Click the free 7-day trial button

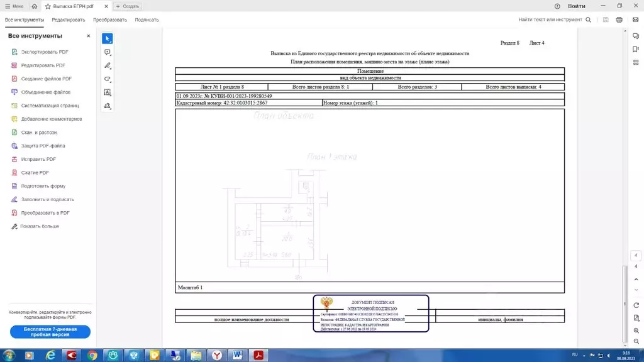tap(50, 332)
